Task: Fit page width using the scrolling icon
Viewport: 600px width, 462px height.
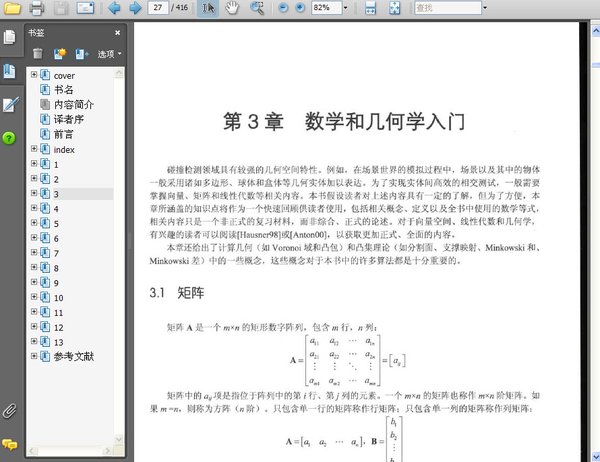Action: click(370, 8)
